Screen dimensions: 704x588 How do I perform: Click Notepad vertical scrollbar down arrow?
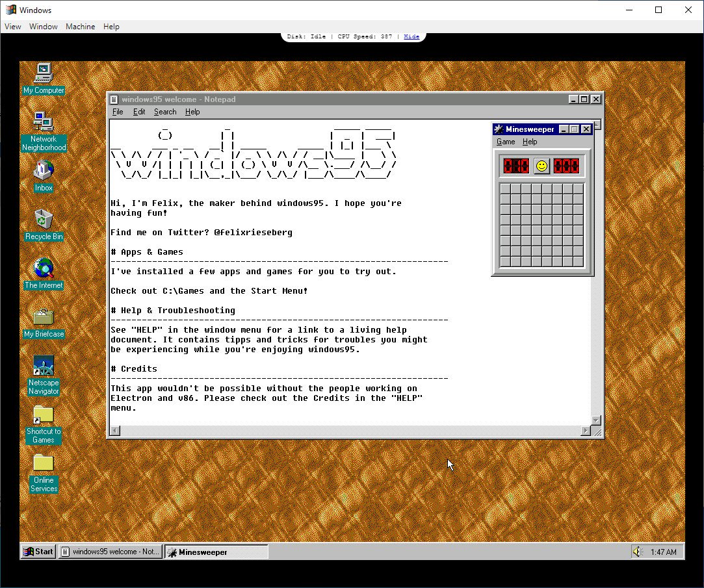point(596,420)
